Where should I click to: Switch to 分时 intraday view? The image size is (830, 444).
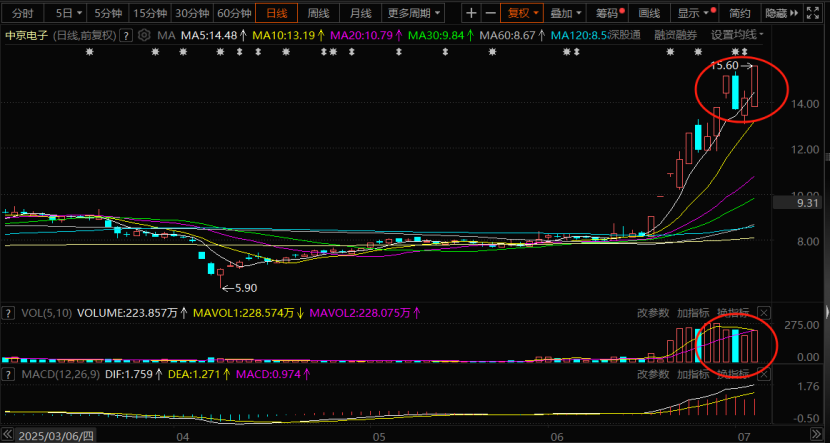click(x=22, y=13)
